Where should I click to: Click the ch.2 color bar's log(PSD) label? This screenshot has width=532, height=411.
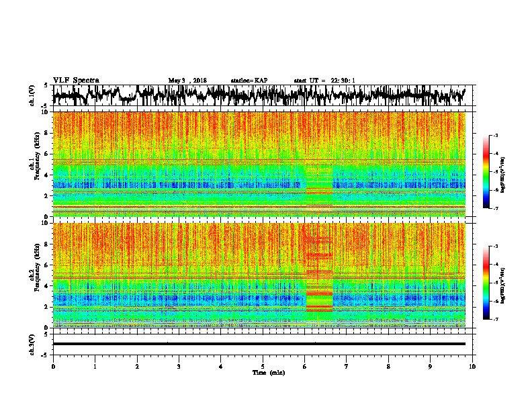(x=503, y=285)
